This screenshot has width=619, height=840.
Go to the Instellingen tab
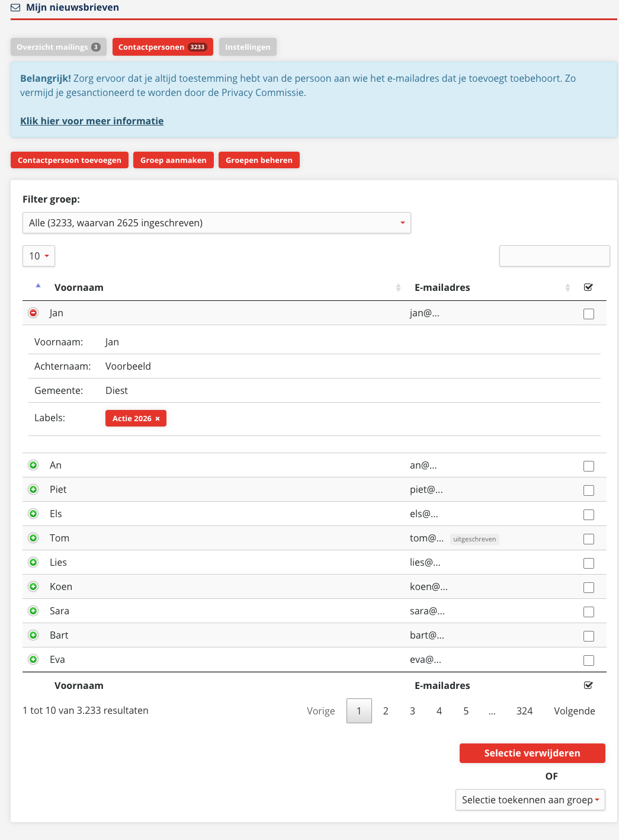pos(248,47)
